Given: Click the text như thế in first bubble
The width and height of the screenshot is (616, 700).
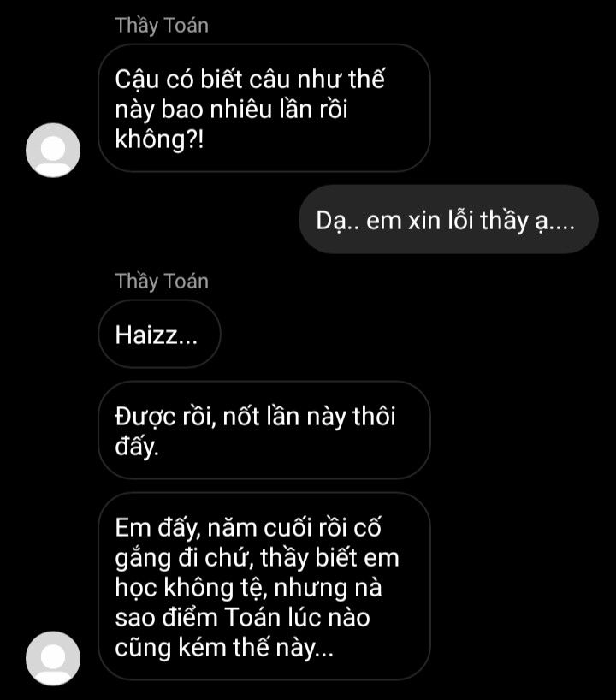Looking at the screenshot, I should pos(341,79).
